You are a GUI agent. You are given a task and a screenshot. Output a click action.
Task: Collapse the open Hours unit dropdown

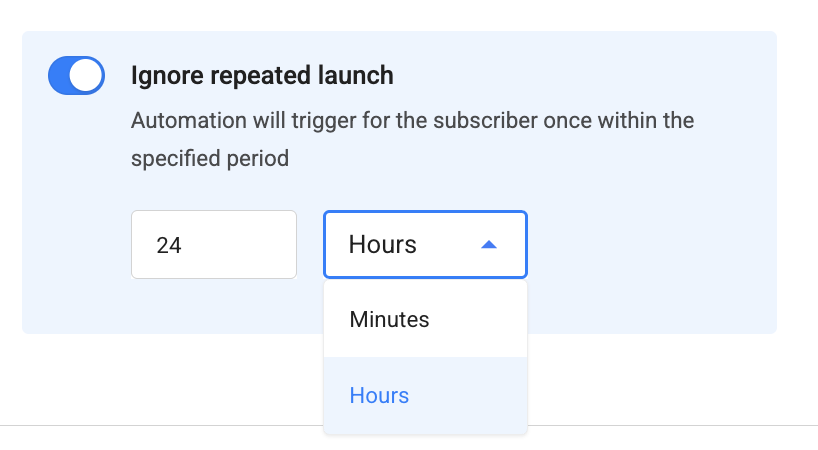click(425, 245)
